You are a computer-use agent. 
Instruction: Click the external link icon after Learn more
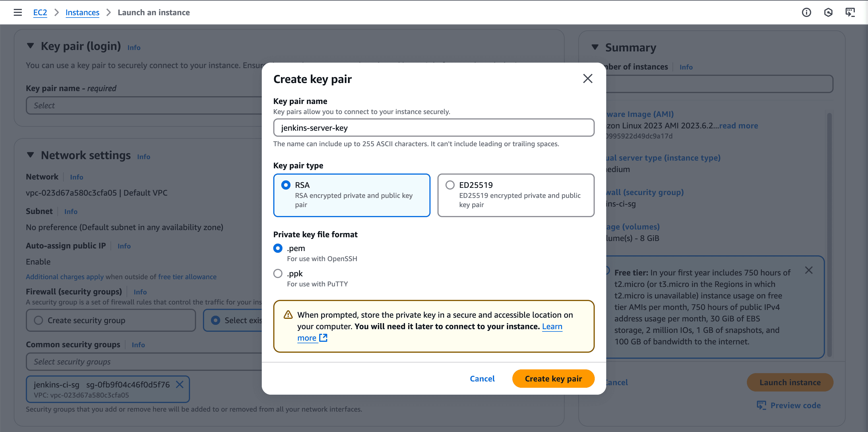point(323,338)
